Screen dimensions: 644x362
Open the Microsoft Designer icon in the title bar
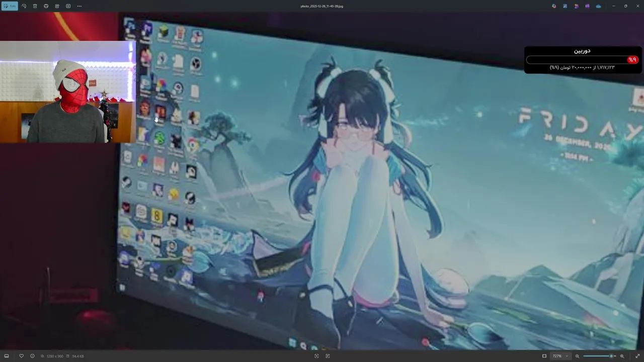coord(554,6)
